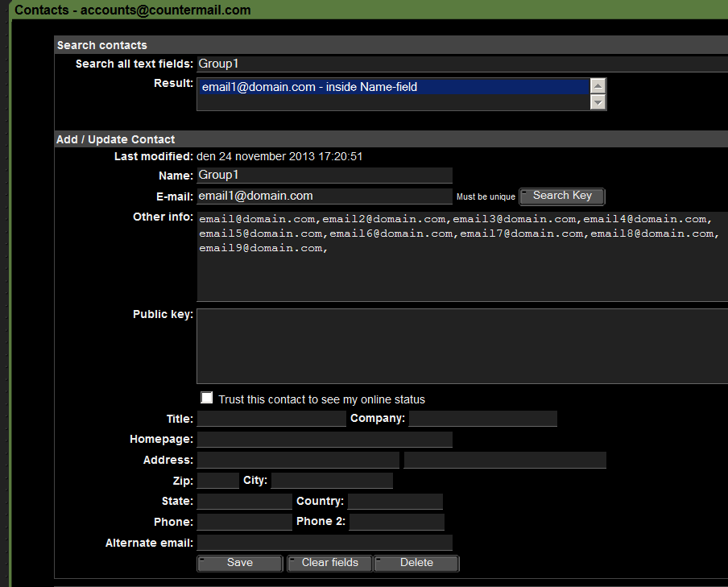Click result list scroll up arrow
The width and height of the screenshot is (728, 587).
[x=598, y=86]
